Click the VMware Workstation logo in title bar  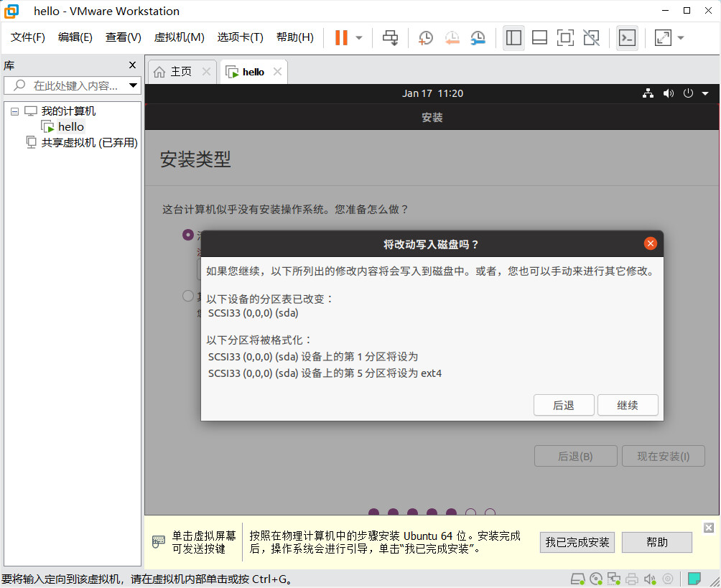click(11, 11)
